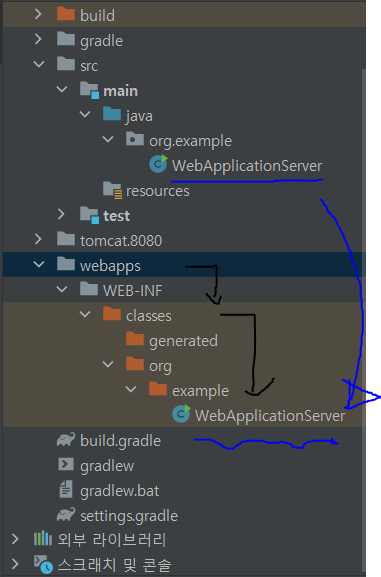Click the main module folder icon

click(x=89, y=90)
